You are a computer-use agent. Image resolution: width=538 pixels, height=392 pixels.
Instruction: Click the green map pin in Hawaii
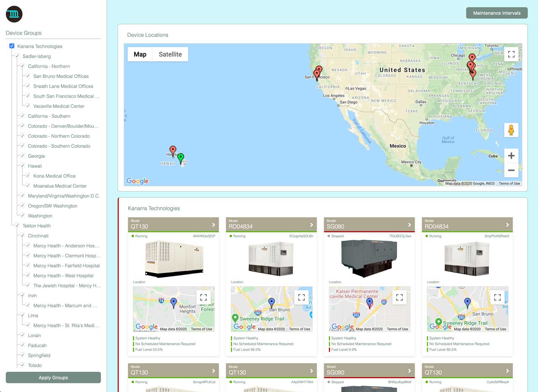point(181,158)
